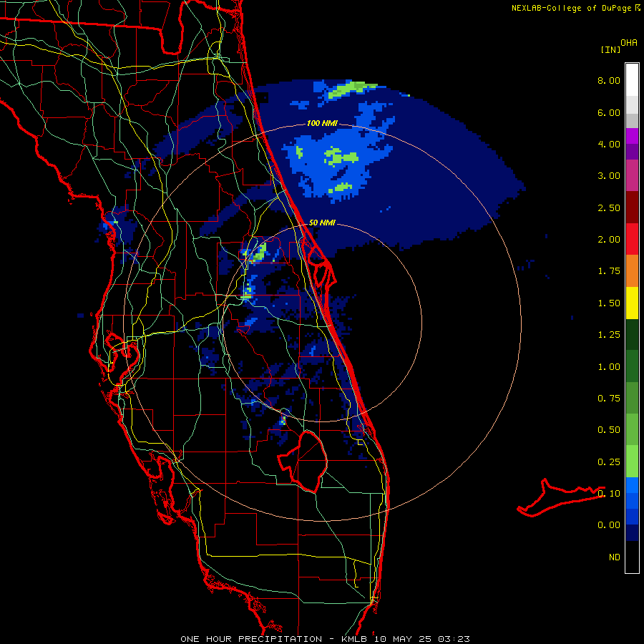Select the 1.25 legend value
The height and width of the screenshot is (644, 644).
point(609,335)
